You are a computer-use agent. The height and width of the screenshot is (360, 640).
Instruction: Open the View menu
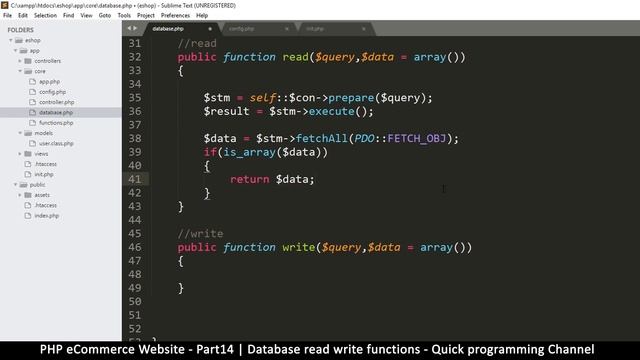click(x=87, y=16)
